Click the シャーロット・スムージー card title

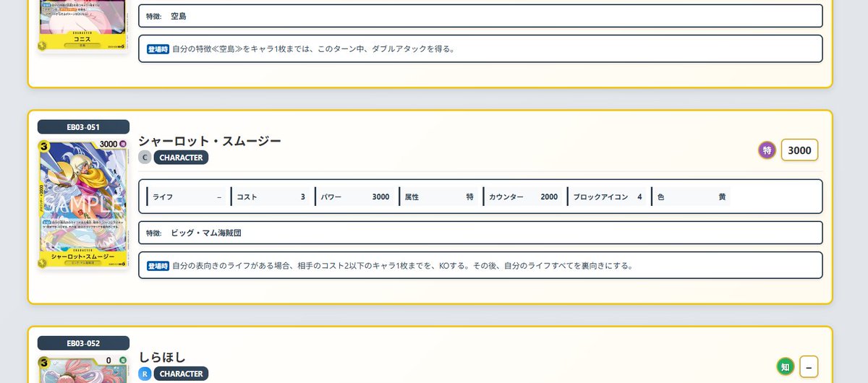210,141
